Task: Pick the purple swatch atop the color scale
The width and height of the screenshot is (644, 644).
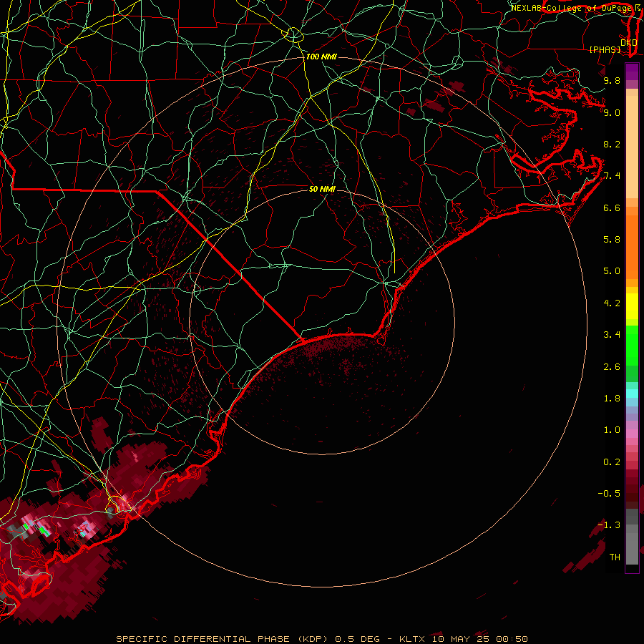Action: tap(632, 72)
